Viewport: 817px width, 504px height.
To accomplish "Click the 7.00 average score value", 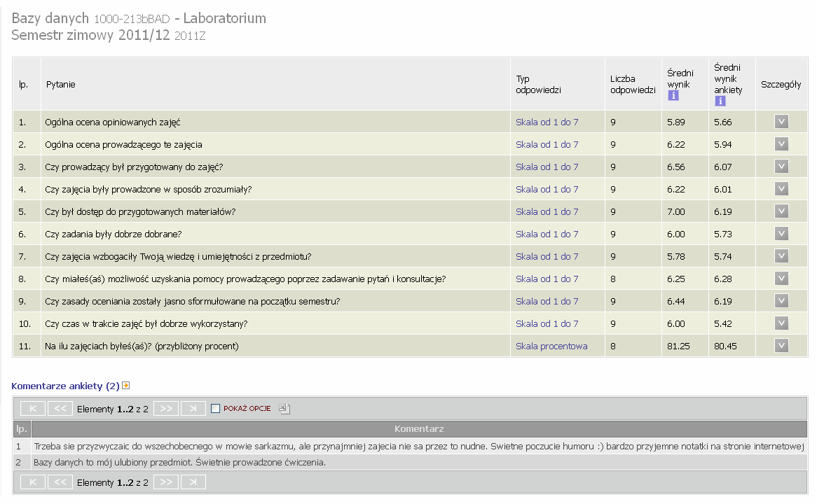I will pyautogui.click(x=675, y=212).
